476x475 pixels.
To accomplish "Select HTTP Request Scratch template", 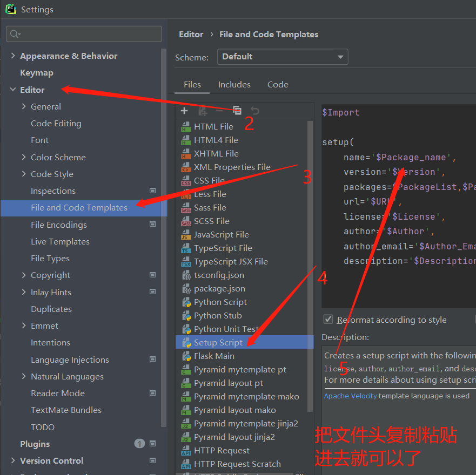I will coord(237,464).
